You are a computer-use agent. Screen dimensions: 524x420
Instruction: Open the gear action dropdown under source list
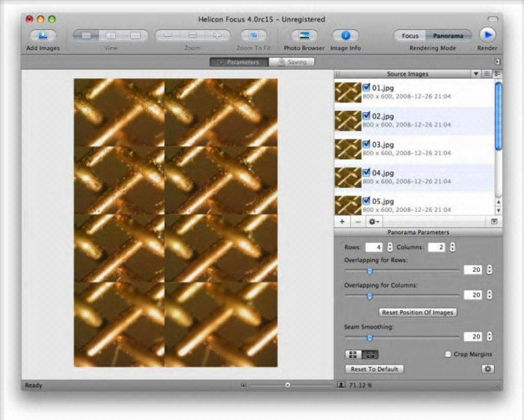(x=373, y=222)
